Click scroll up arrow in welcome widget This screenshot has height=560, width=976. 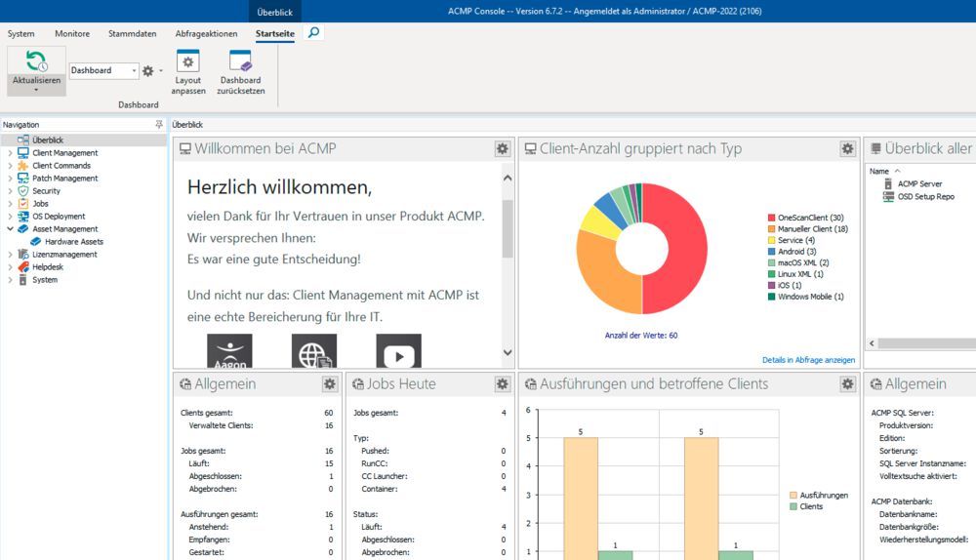coord(508,178)
